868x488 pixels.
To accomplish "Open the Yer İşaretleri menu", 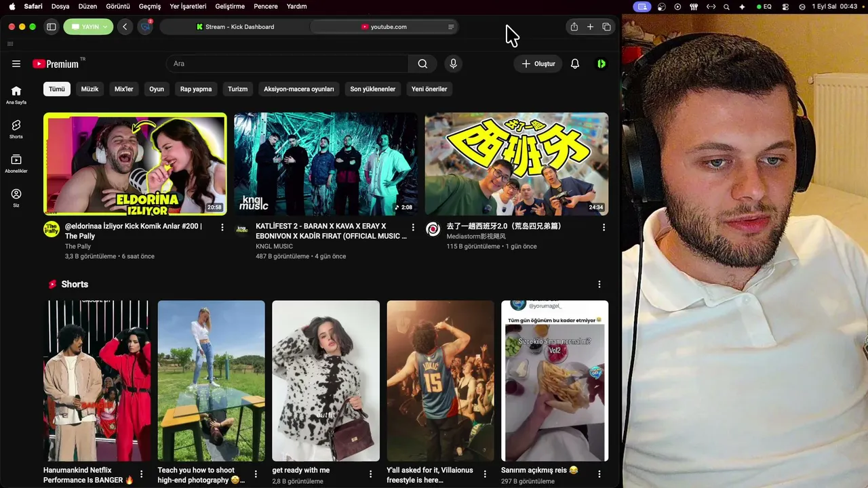I will 188,6.
